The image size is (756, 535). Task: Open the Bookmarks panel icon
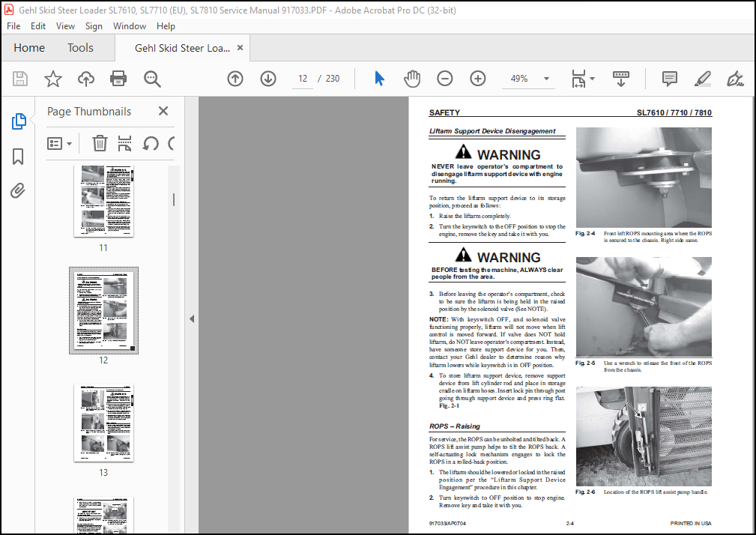click(x=18, y=156)
